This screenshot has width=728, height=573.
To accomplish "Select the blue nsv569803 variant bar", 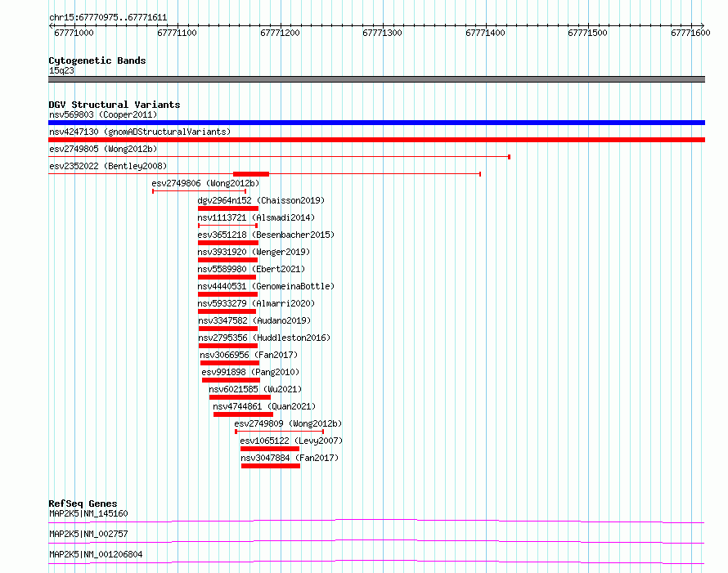I will coord(376,123).
